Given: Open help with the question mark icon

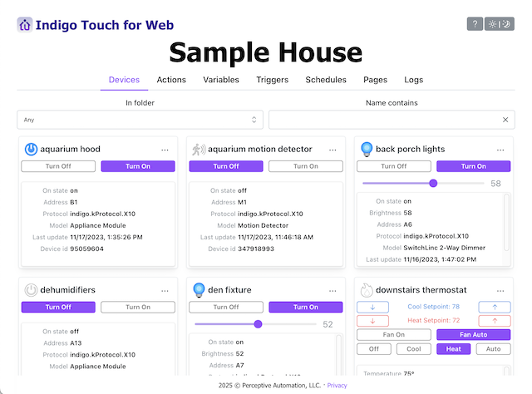Looking at the screenshot, I should [x=475, y=24].
